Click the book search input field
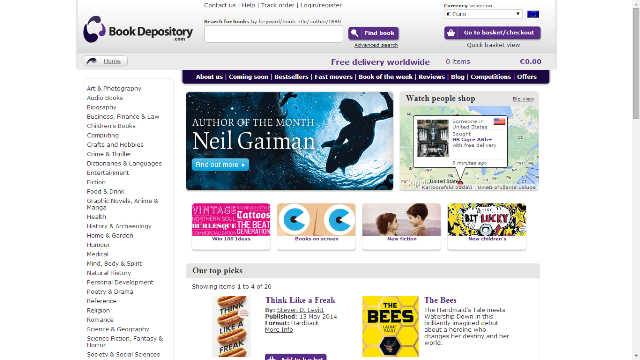 (x=273, y=34)
